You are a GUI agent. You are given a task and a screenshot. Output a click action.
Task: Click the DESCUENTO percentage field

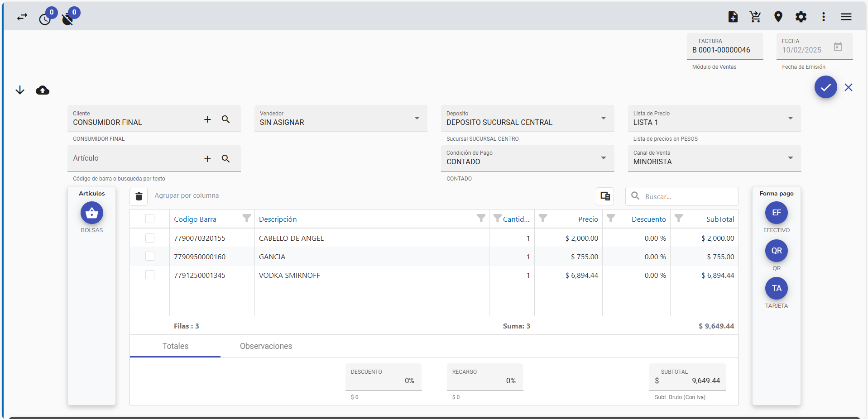[384, 377]
